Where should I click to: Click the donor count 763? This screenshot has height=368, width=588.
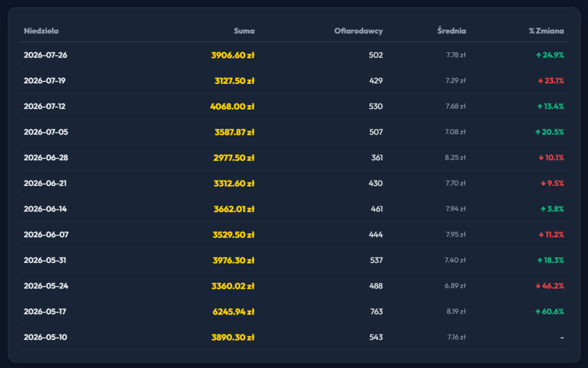coord(376,311)
